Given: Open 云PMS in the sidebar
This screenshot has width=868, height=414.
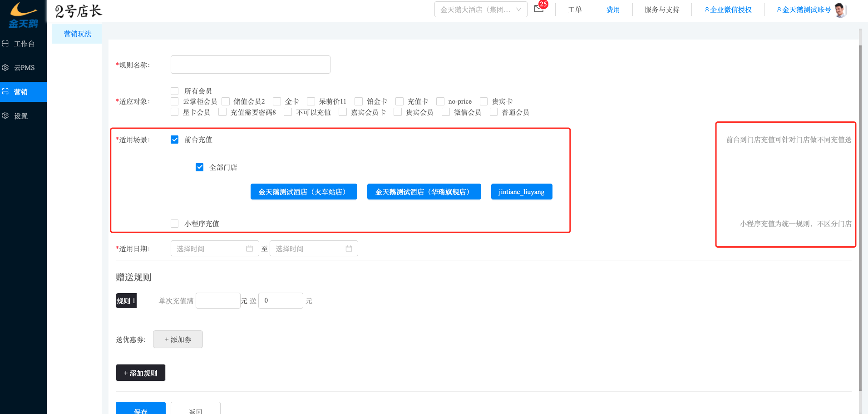Looking at the screenshot, I should pos(23,67).
